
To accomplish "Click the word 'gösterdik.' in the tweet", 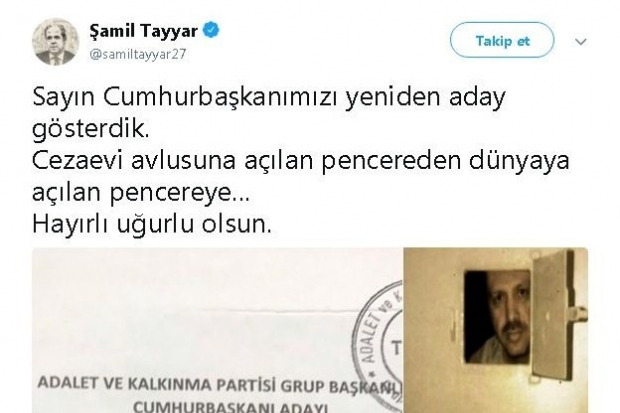I will click(x=91, y=129).
